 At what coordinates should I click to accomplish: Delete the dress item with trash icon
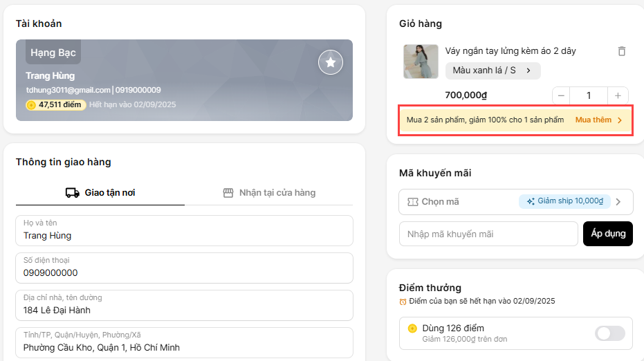[621, 51]
